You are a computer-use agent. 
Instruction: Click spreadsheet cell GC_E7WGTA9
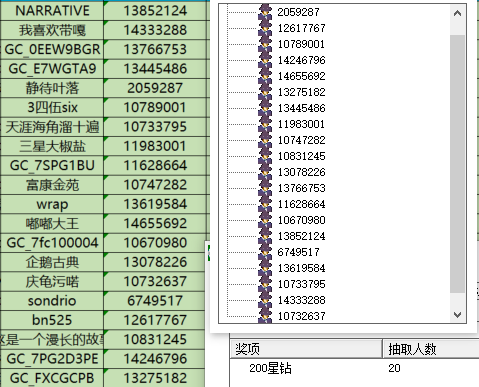52,69
